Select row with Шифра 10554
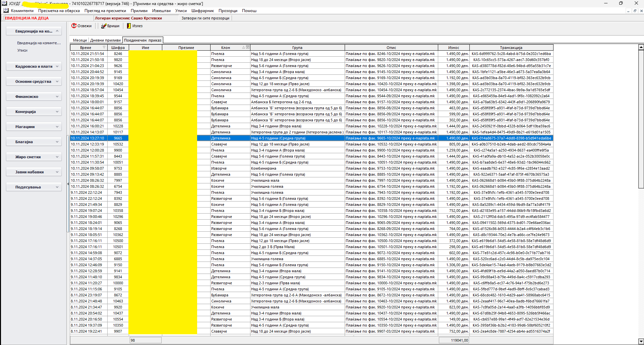Viewport: 644px width, 345px height. (311, 319)
